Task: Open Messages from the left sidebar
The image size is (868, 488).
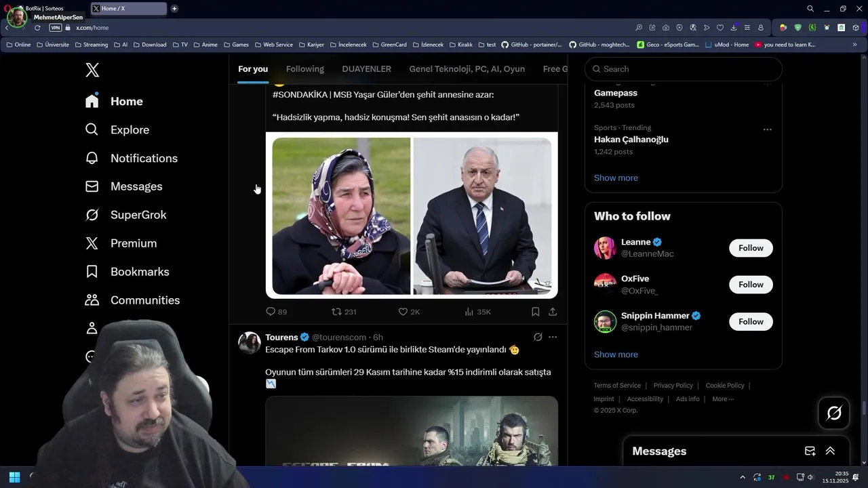Action: [x=123, y=186]
